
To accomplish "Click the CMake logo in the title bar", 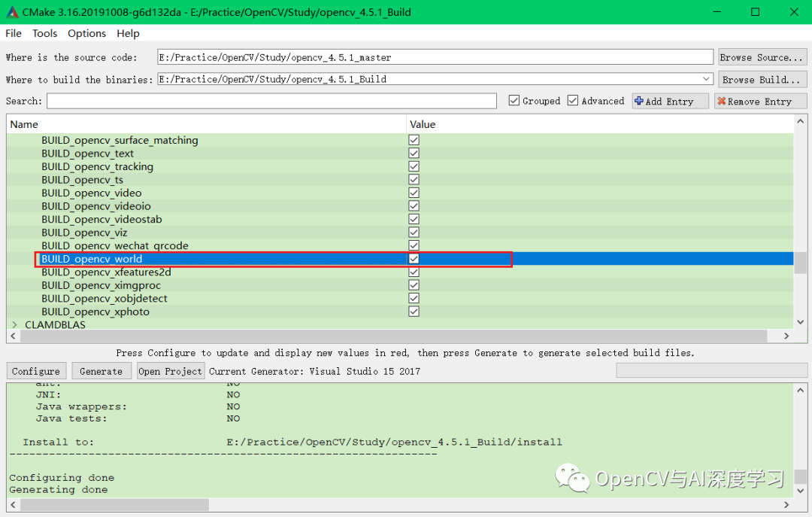I will [11, 11].
